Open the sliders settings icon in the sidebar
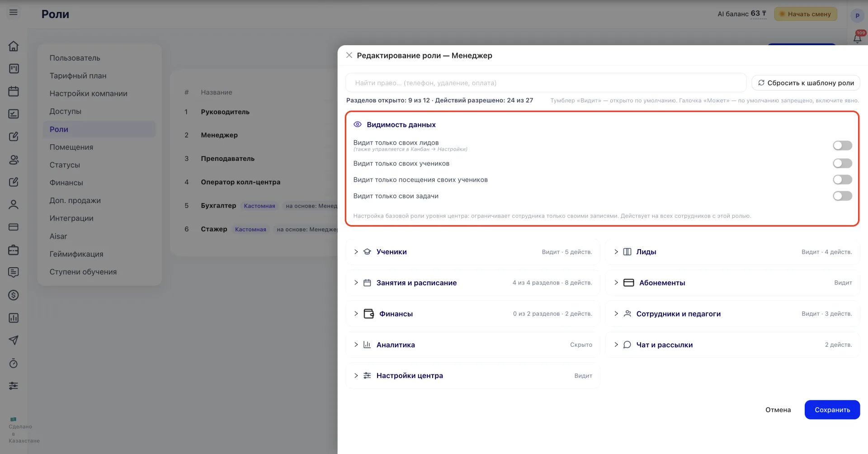This screenshot has height=454, width=868. (x=14, y=386)
